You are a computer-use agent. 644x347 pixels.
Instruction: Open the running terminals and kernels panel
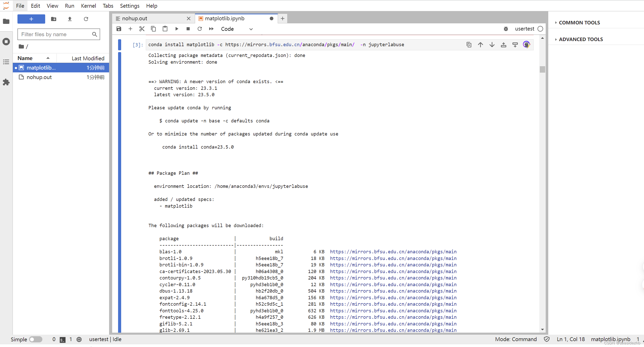pyautogui.click(x=6, y=42)
